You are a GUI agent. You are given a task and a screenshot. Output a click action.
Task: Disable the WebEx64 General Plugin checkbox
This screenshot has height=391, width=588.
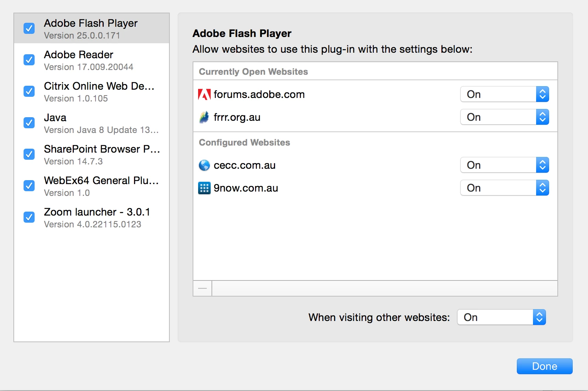29,186
